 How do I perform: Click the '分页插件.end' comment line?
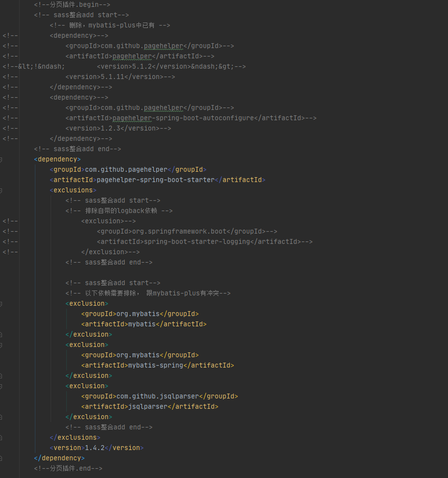[x=68, y=468]
